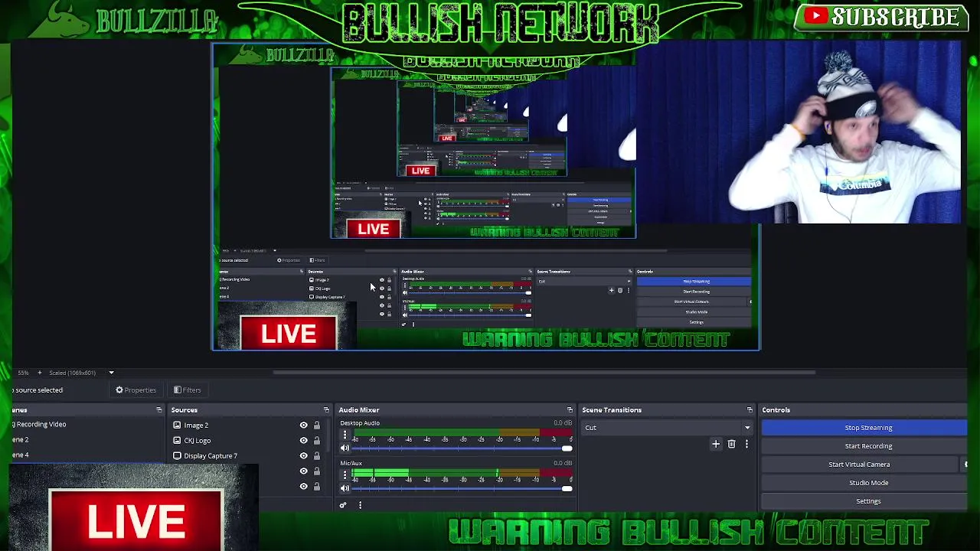
Task: Open advanced audio properties gear
Action: point(343,505)
